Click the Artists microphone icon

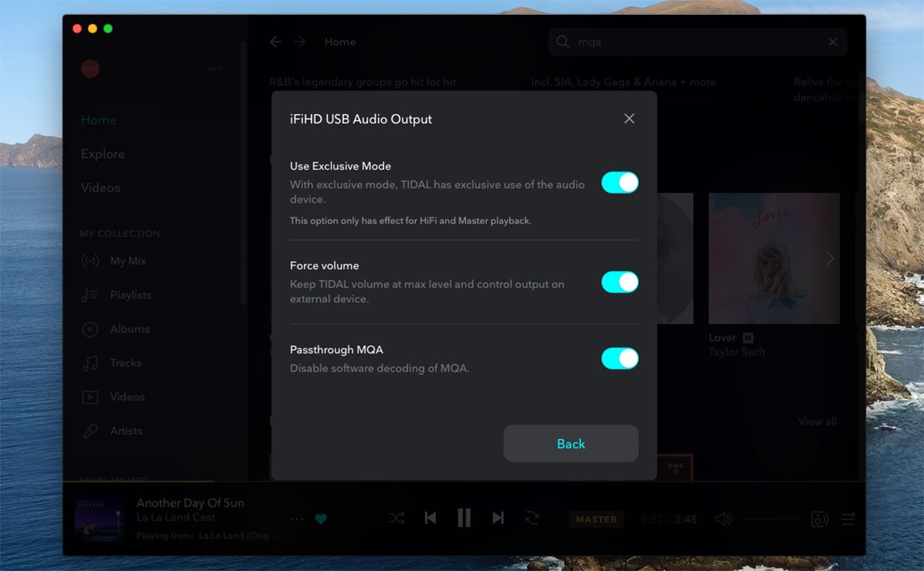(x=90, y=431)
